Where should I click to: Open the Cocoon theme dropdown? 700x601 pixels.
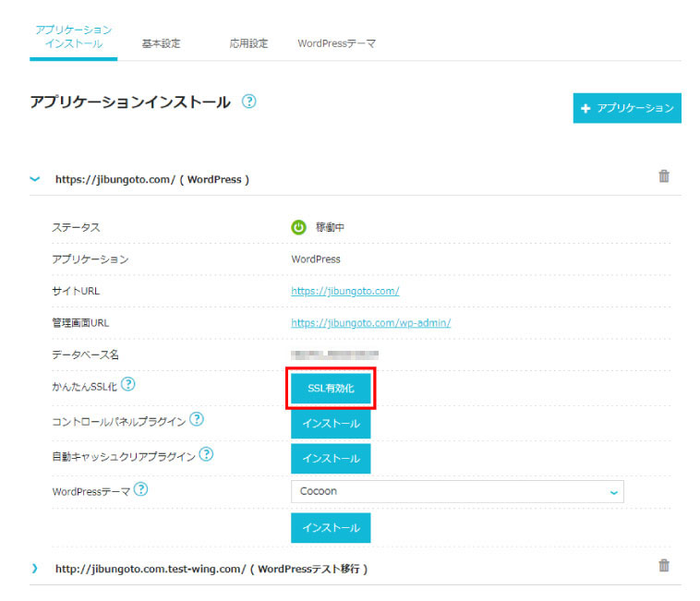click(457, 492)
